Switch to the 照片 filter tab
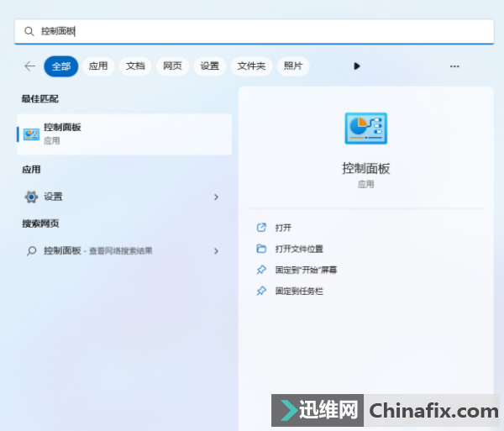 click(x=293, y=66)
